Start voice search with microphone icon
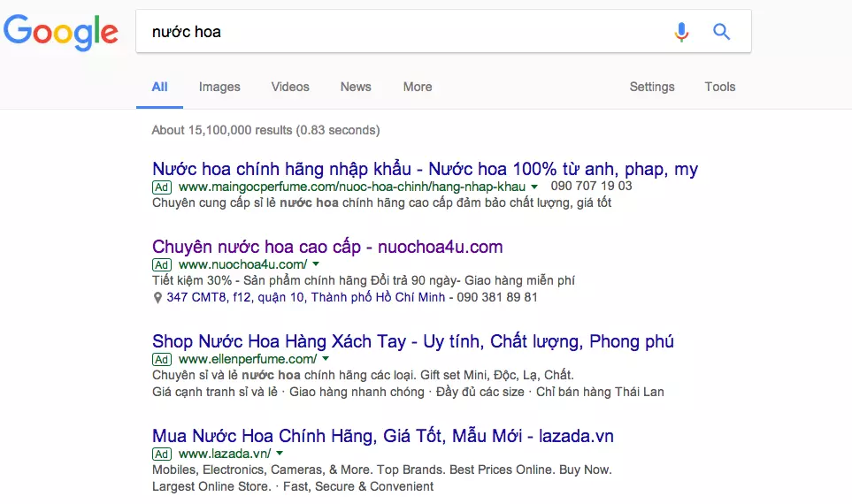 click(681, 32)
